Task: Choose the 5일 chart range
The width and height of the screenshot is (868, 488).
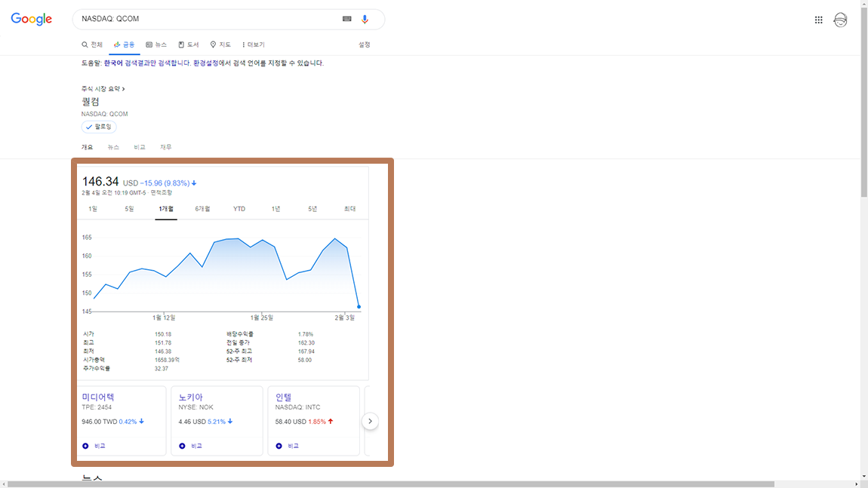Action: 130,209
